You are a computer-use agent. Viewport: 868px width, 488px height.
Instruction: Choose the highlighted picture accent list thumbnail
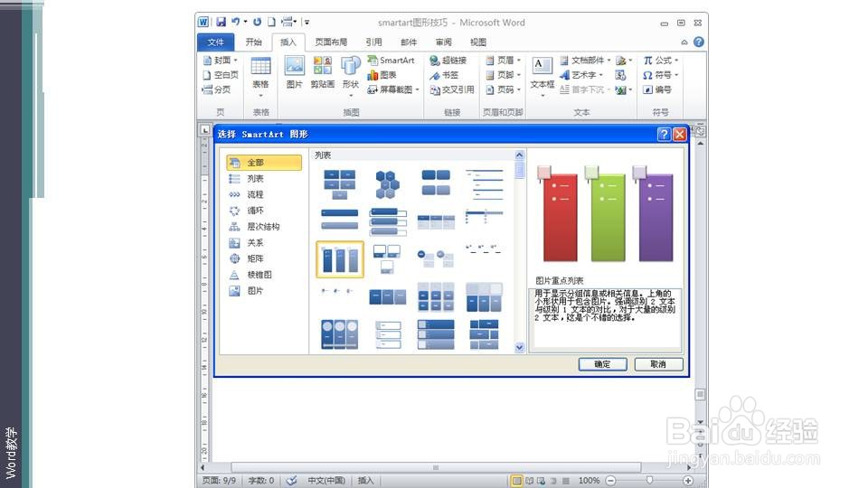(340, 259)
